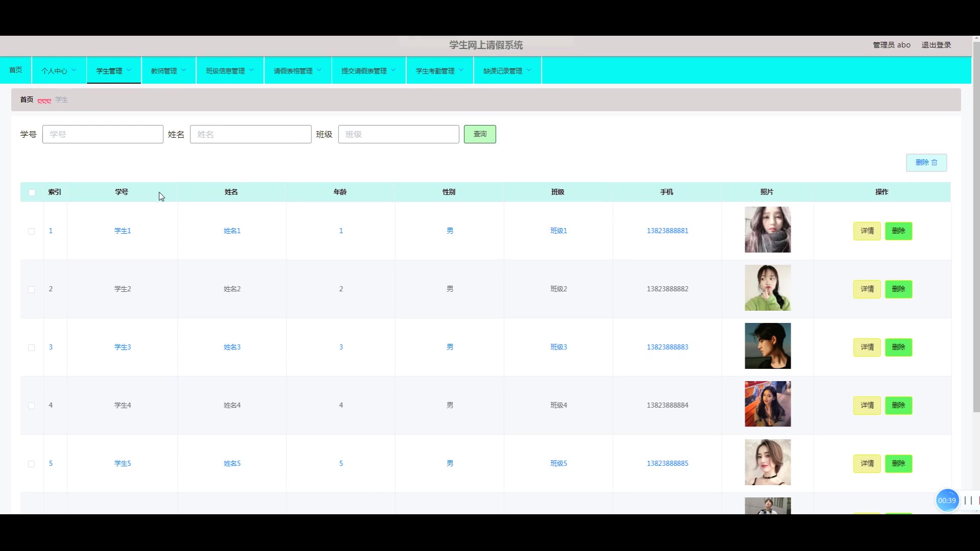Pause the screen recording
This screenshot has width=980, height=551.
tap(968, 500)
